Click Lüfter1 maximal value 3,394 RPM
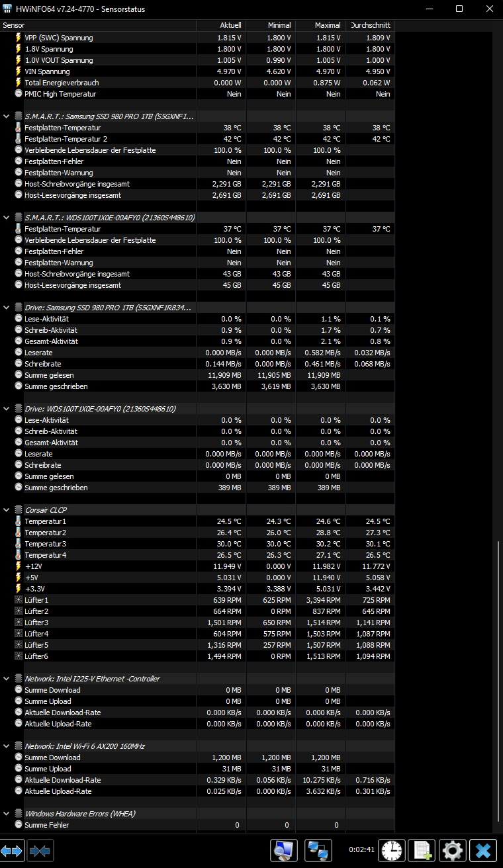The image size is (503, 868). (324, 600)
